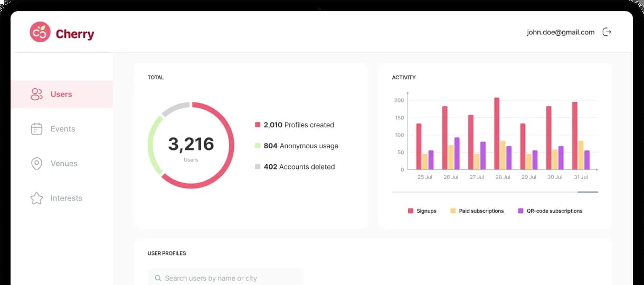Click the chart's horizontal scrollbar handle

click(588, 192)
